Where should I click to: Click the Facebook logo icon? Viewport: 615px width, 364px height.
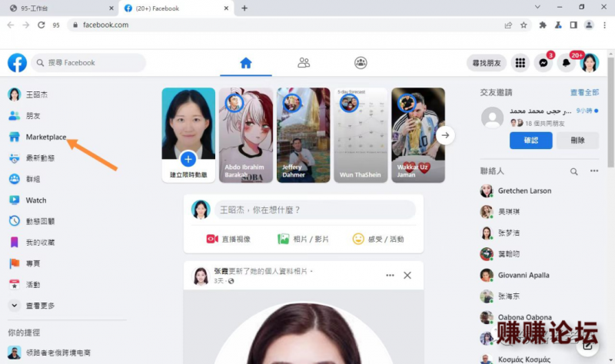point(17,63)
